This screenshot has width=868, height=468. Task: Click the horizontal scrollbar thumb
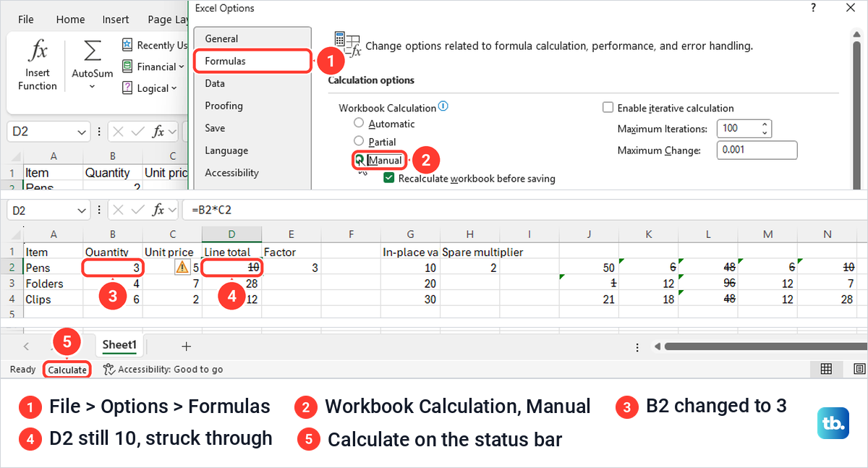click(765, 346)
